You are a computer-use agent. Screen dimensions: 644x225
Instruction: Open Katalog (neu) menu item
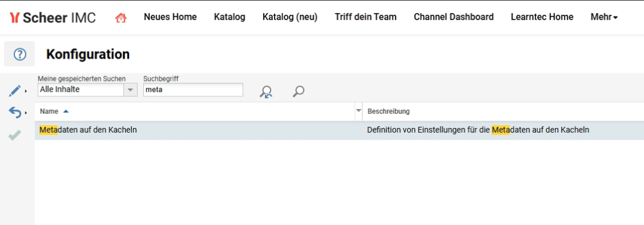(290, 17)
